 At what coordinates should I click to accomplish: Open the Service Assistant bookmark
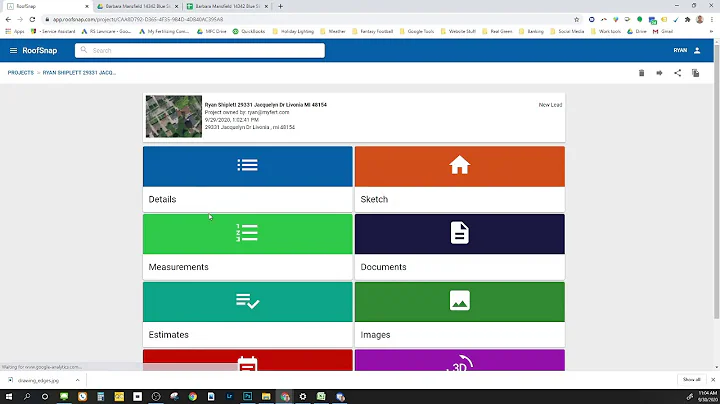[x=53, y=31]
